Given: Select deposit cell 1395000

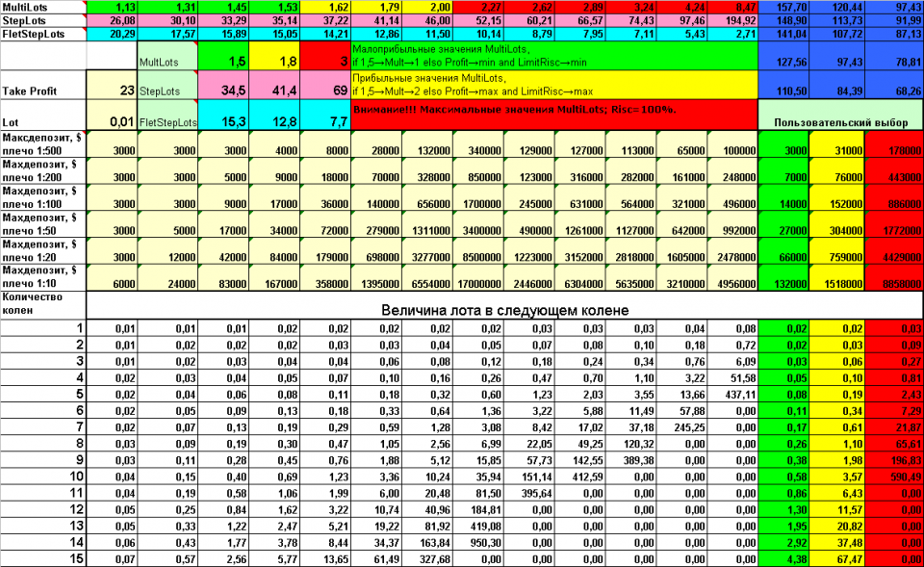Looking at the screenshot, I should click(x=376, y=277).
